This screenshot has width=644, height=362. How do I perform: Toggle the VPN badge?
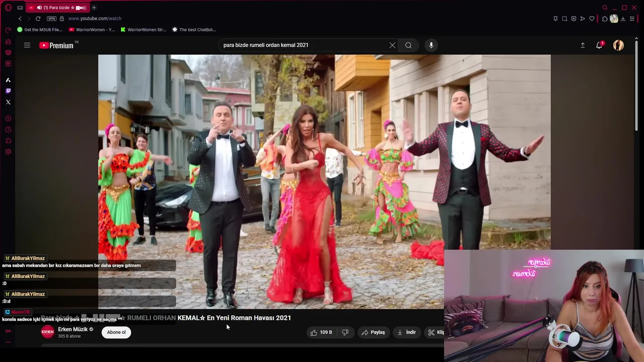tap(51, 19)
